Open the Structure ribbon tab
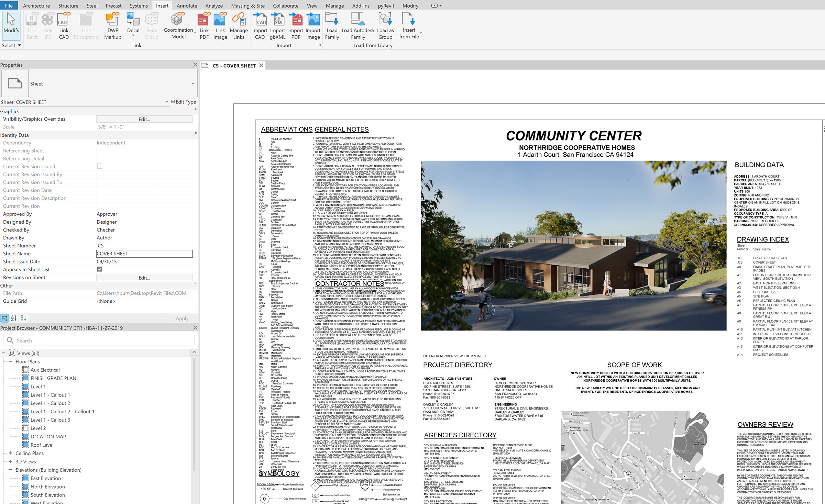The height and width of the screenshot is (504, 825). tap(68, 5)
